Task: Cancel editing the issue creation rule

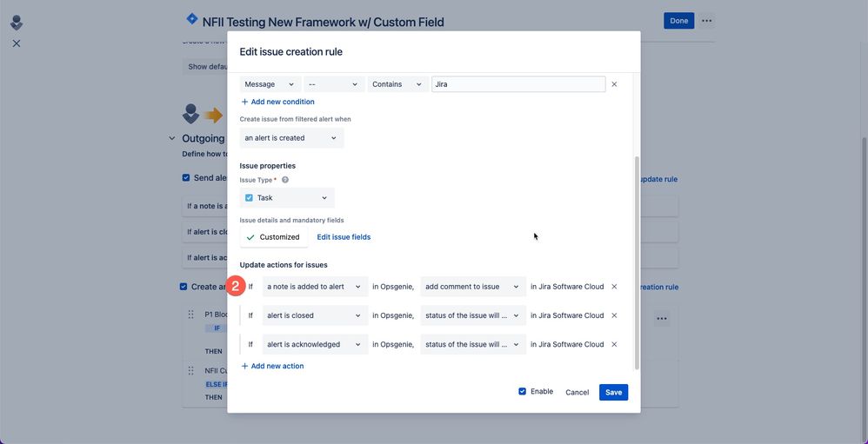Action: pos(577,393)
